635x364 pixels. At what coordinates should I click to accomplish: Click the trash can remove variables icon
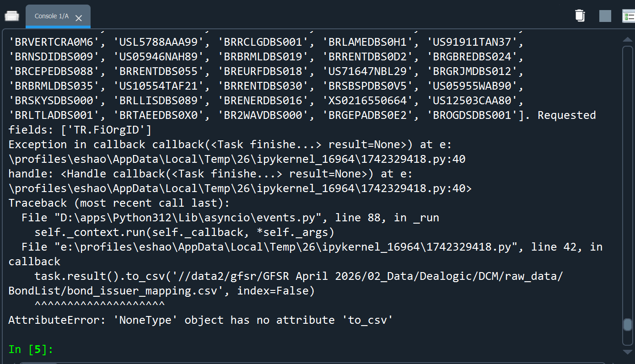(x=580, y=16)
